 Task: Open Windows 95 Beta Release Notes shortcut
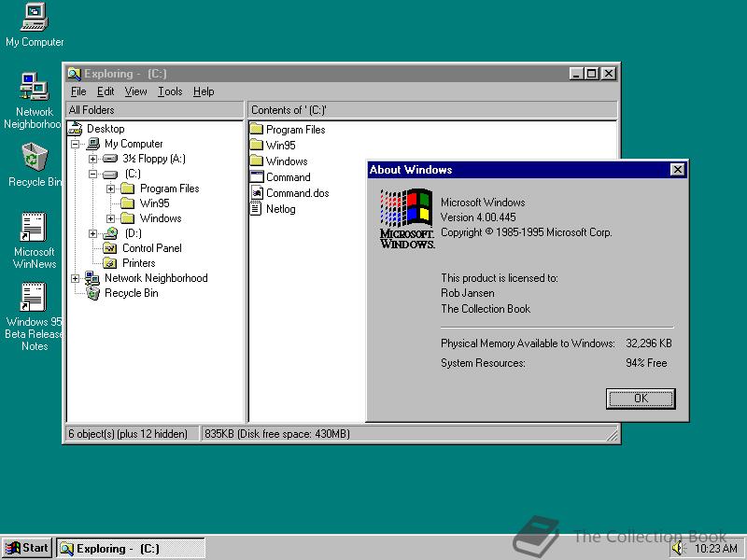(x=34, y=298)
